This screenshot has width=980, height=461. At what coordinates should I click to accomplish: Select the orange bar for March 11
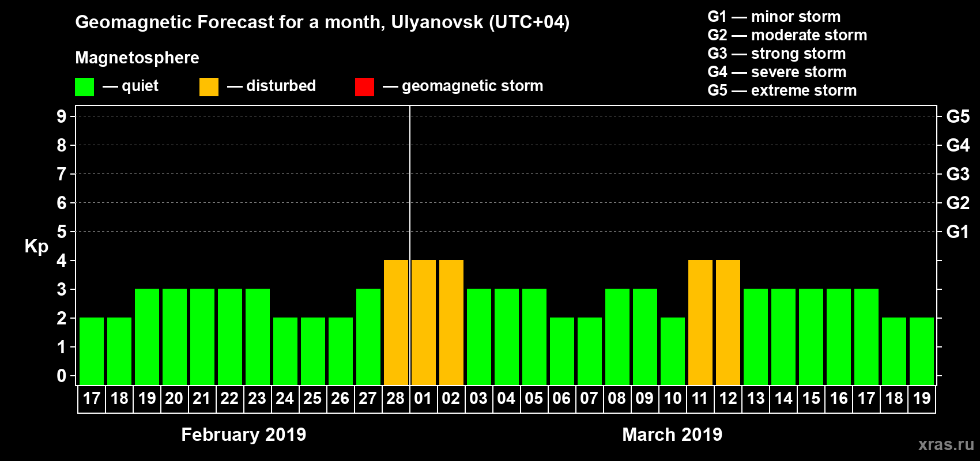(x=700, y=323)
